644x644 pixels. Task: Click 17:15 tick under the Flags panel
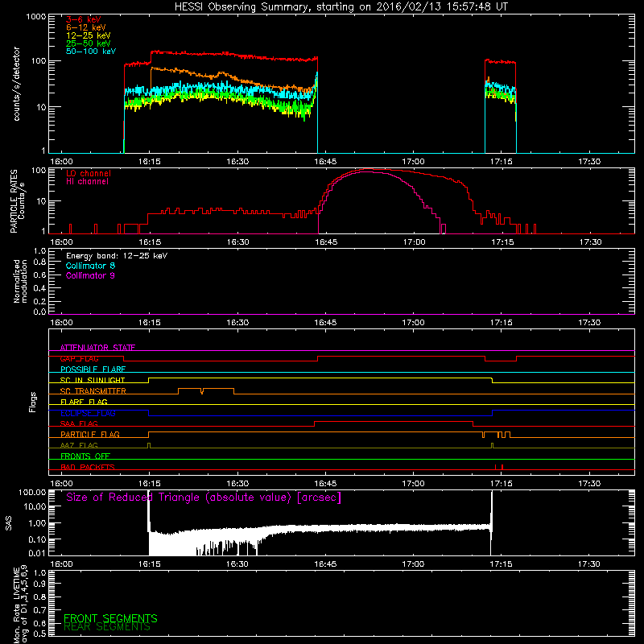click(502, 484)
